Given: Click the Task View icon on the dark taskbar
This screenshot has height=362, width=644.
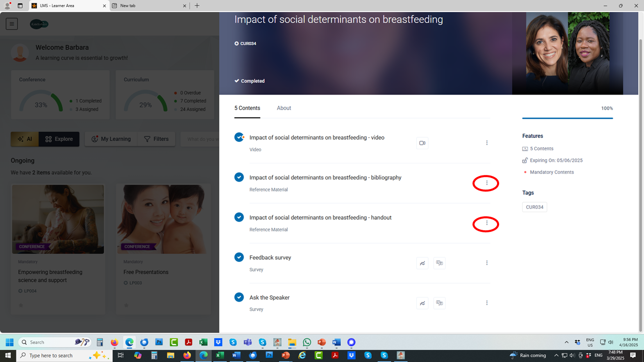Looking at the screenshot, I should coord(121,355).
